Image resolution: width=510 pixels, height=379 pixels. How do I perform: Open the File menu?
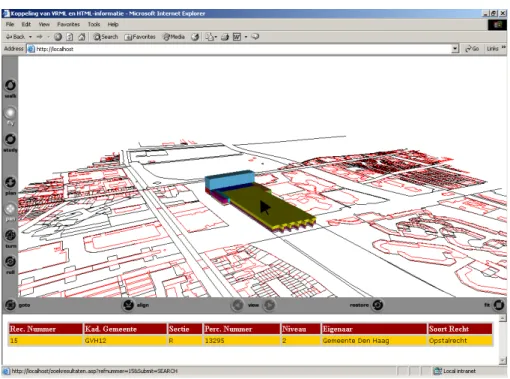(10, 24)
